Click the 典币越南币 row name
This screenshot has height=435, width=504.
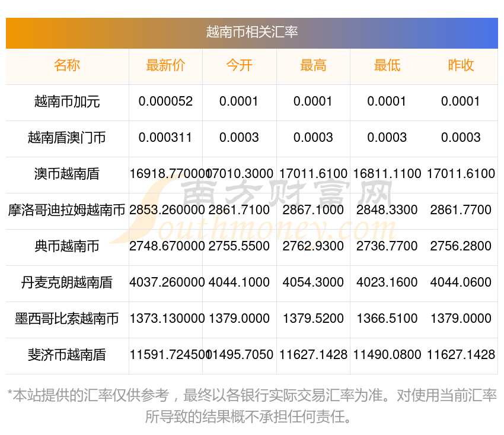point(67,246)
